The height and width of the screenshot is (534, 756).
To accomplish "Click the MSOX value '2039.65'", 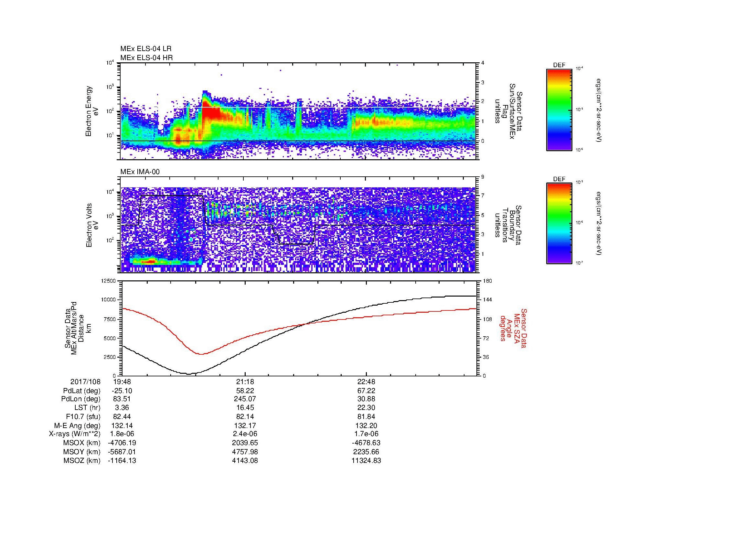I will tap(245, 443).
